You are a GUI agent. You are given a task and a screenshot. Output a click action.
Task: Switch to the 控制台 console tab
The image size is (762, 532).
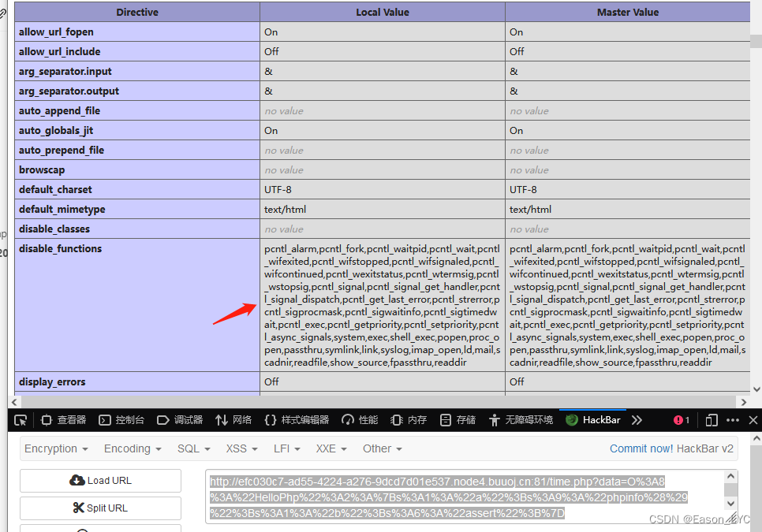[x=121, y=420]
